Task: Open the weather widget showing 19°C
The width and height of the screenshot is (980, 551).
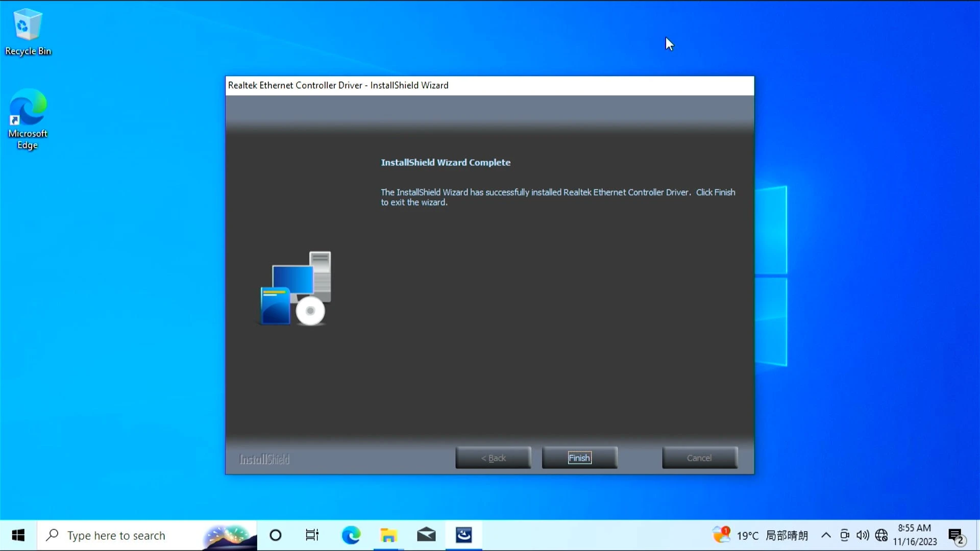Action: pos(761,535)
